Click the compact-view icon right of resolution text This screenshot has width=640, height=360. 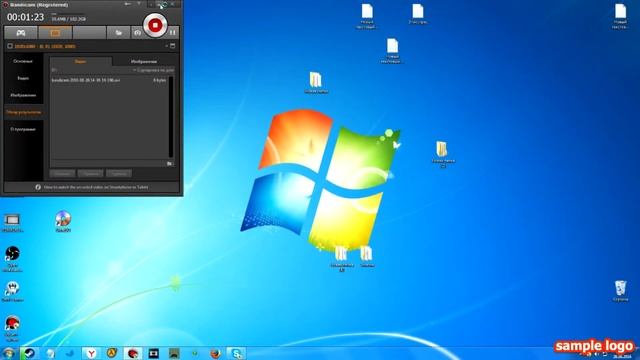tap(173, 46)
